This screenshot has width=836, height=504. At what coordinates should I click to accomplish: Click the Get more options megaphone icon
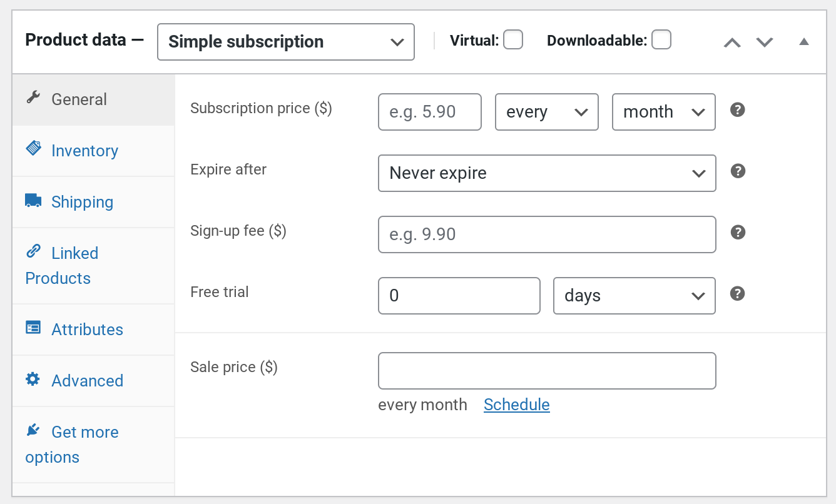pyautogui.click(x=33, y=430)
